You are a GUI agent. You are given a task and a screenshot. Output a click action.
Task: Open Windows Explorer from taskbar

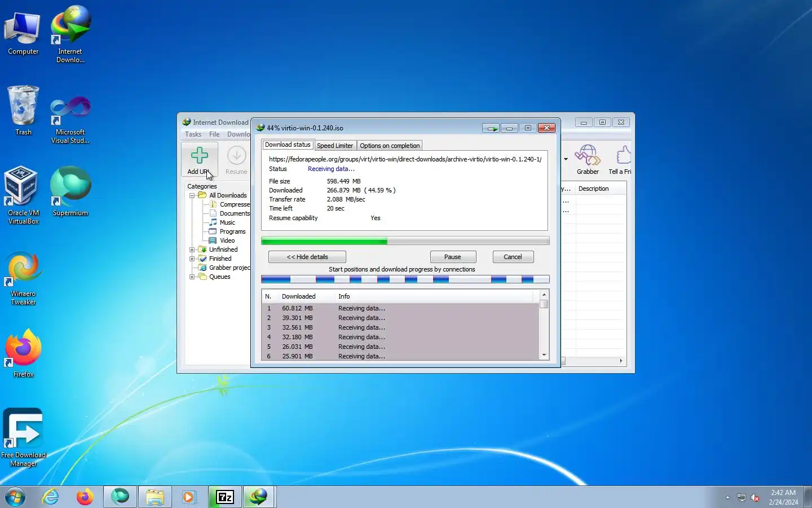coord(155,497)
